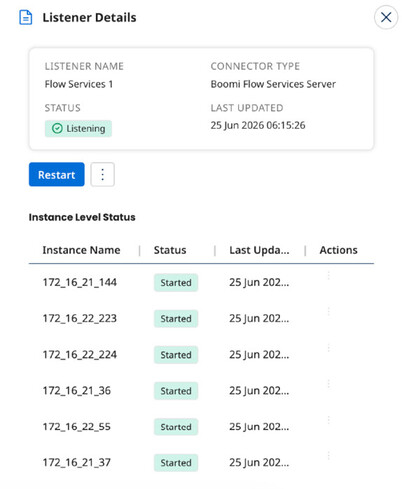
Task: Click the Instance Level Status heading
Action: 82,217
